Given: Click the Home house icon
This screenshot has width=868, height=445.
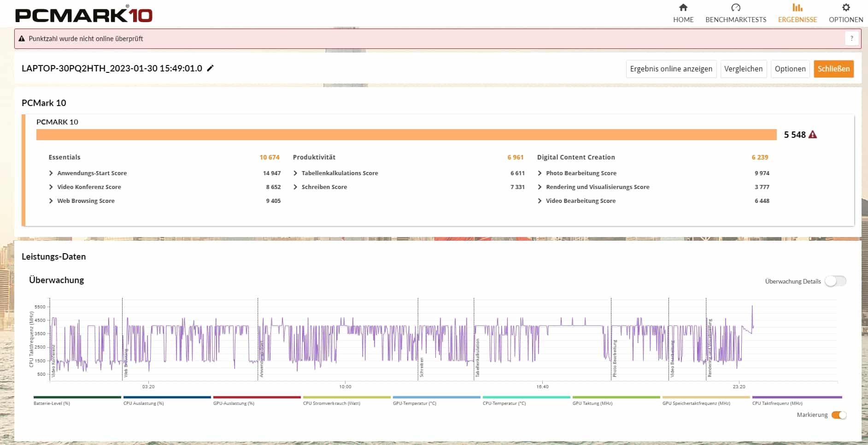Looking at the screenshot, I should (x=683, y=8).
